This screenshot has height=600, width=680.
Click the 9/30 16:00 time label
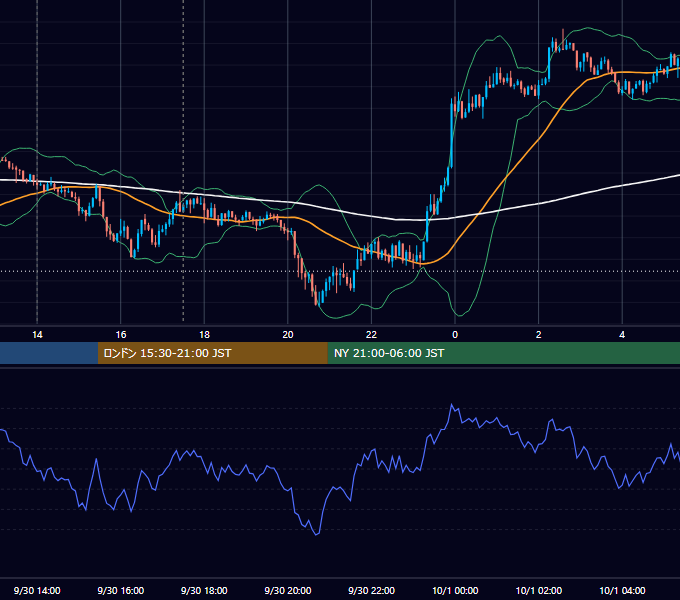click(121, 590)
